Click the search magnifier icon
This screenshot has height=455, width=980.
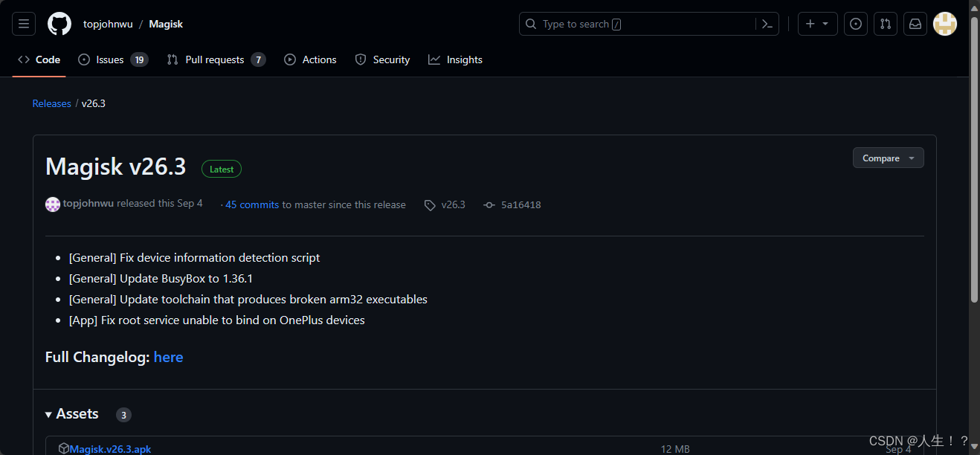(531, 24)
